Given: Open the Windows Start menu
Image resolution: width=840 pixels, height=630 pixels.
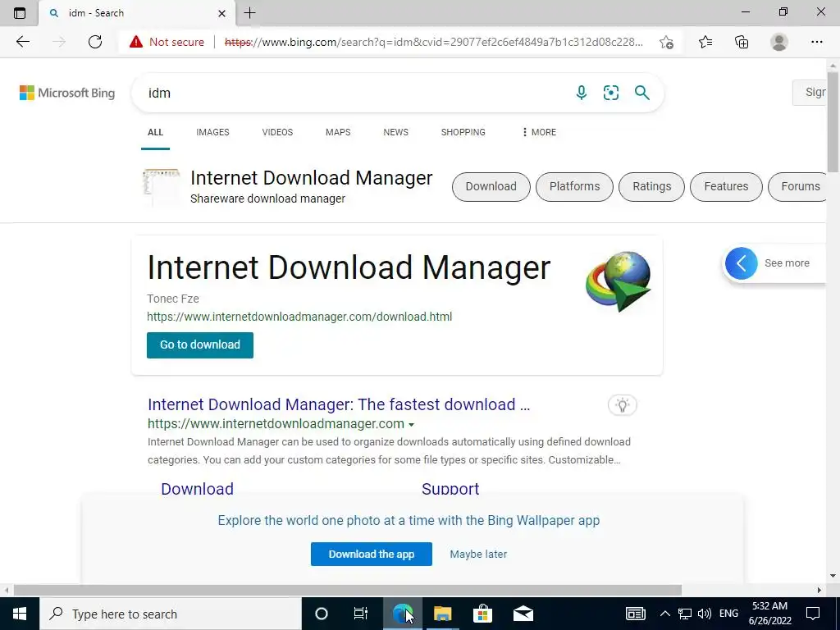Looking at the screenshot, I should [x=20, y=614].
